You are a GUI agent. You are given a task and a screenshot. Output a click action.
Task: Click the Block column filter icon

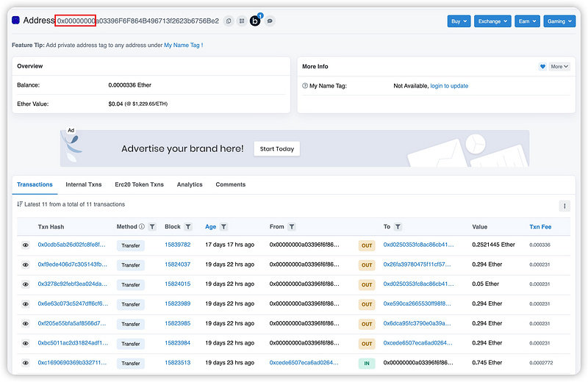pos(188,227)
